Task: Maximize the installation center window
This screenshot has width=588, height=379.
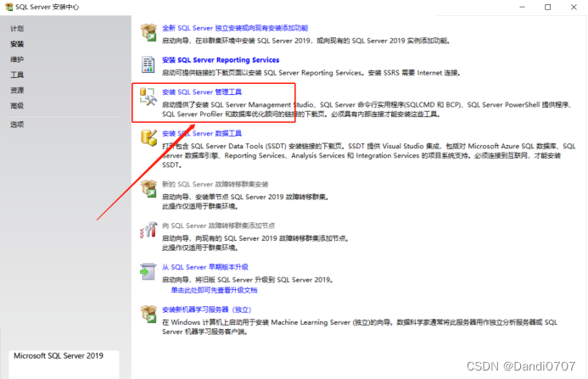Action: click(x=547, y=7)
